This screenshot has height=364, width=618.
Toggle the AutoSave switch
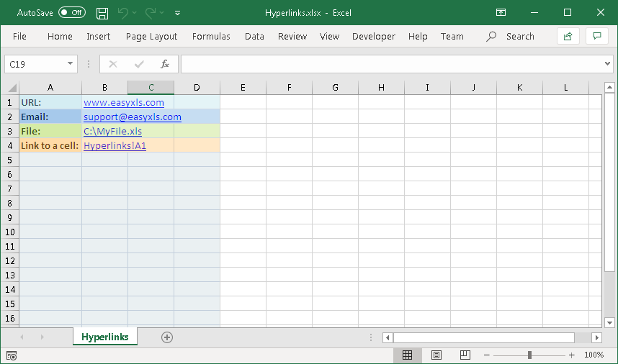coord(71,13)
